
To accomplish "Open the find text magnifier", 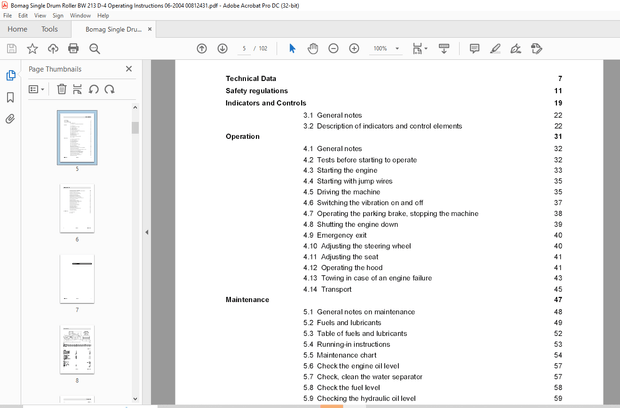I will pyautogui.click(x=95, y=49).
